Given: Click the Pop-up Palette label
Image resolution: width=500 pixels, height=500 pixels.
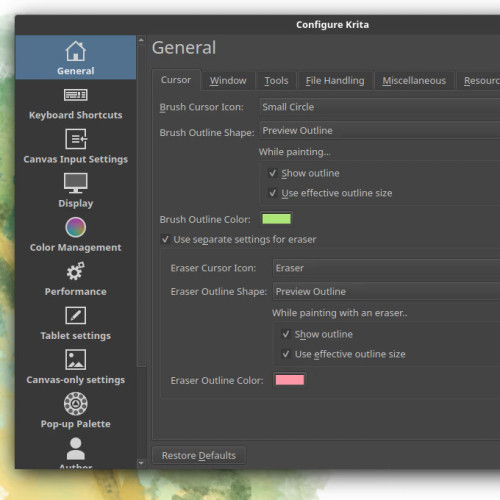Looking at the screenshot, I should (76, 424).
